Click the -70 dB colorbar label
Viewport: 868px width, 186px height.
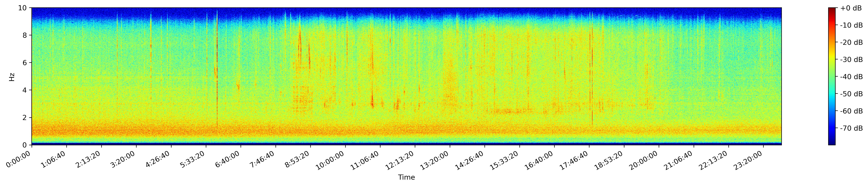[851, 128]
